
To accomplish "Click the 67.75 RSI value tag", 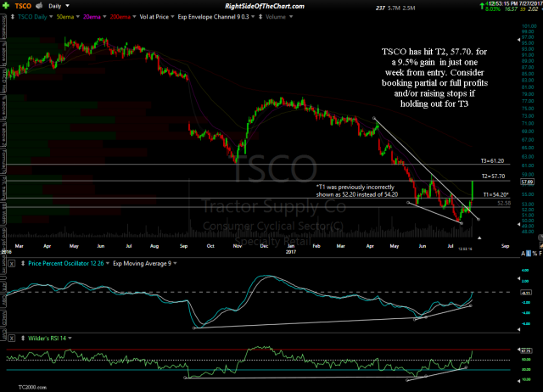I will point(526,350).
